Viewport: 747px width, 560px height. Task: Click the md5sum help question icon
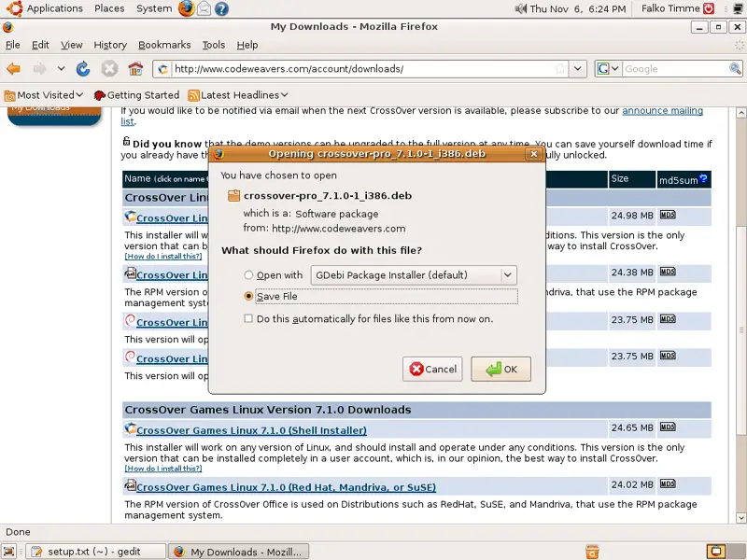coord(703,178)
